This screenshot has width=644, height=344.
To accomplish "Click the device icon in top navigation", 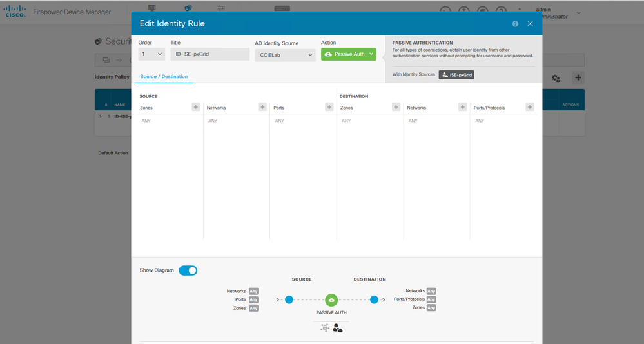I will tap(282, 8).
